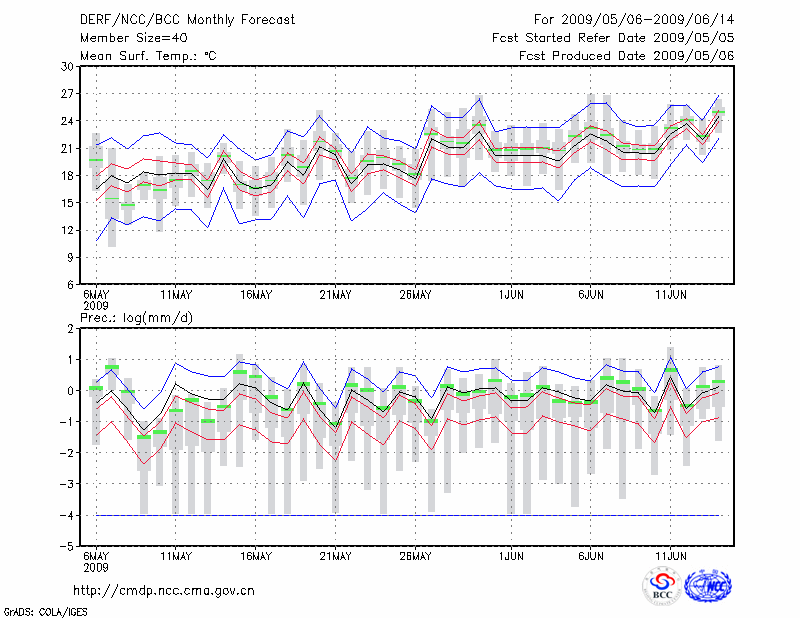Select 21MAY on the precipitation chart axis
The width and height of the screenshot is (800, 618).
[x=335, y=556]
